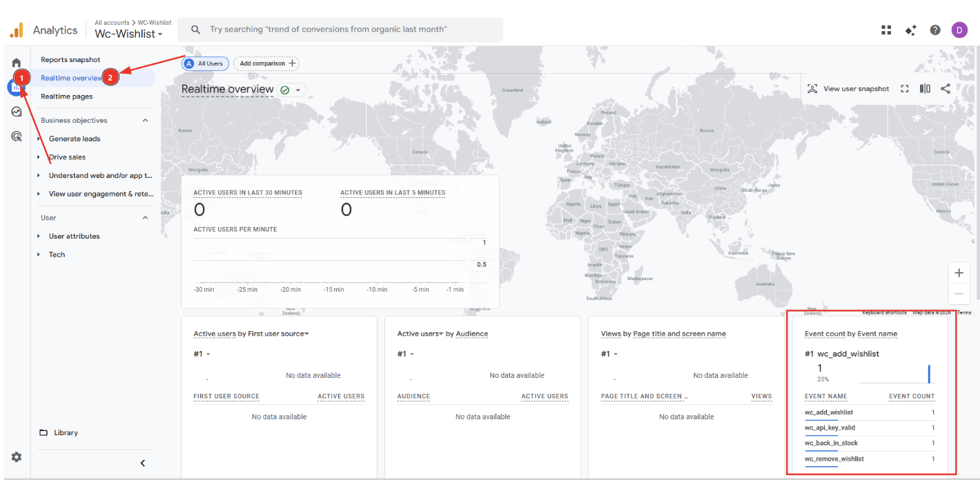The height and width of the screenshot is (480, 980).
Task: Collapse the User section
Action: click(145, 218)
